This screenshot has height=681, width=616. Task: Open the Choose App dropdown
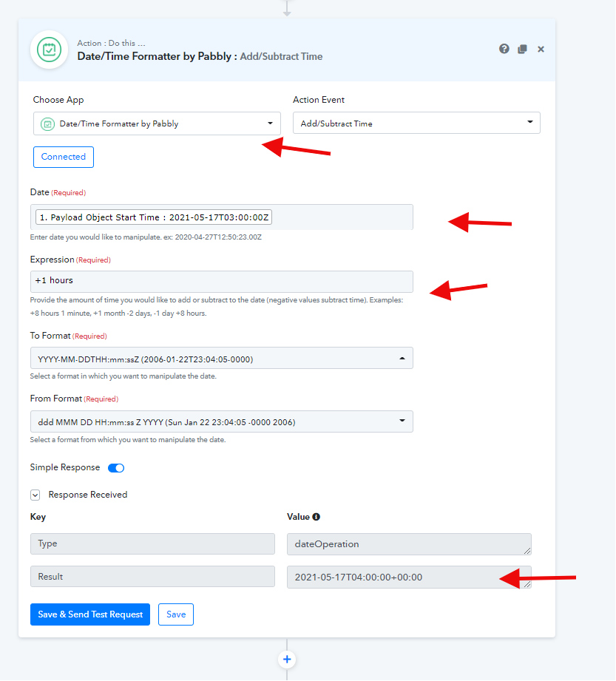click(157, 123)
